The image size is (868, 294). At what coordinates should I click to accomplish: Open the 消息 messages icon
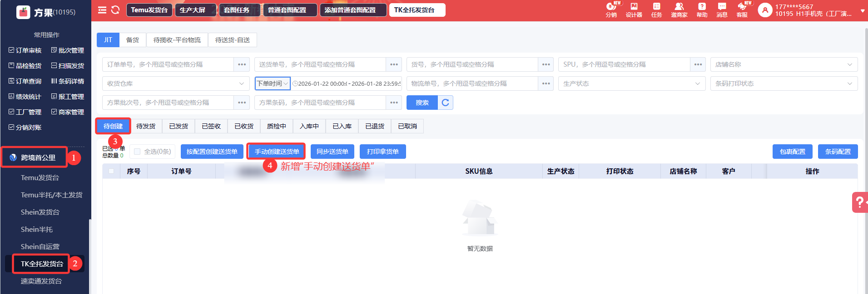[x=722, y=10]
